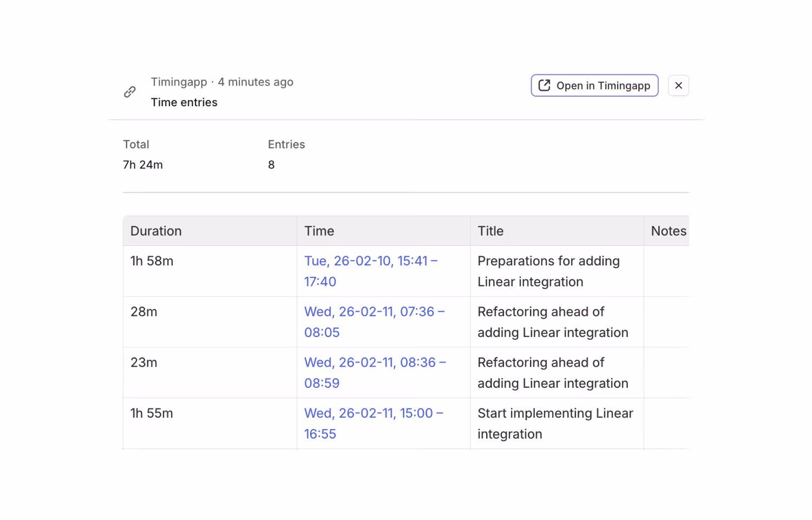This screenshot has height=520, width=812.
Task: Select the 1h 55m duration cell
Action: pyautogui.click(x=152, y=413)
